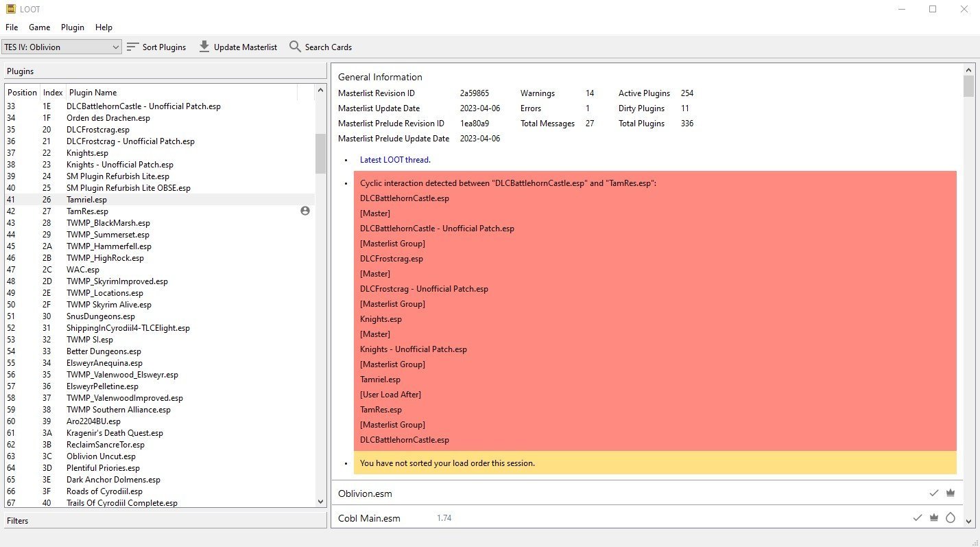980x547 pixels.
Task: Click the Search Cards button label
Action: 328,47
